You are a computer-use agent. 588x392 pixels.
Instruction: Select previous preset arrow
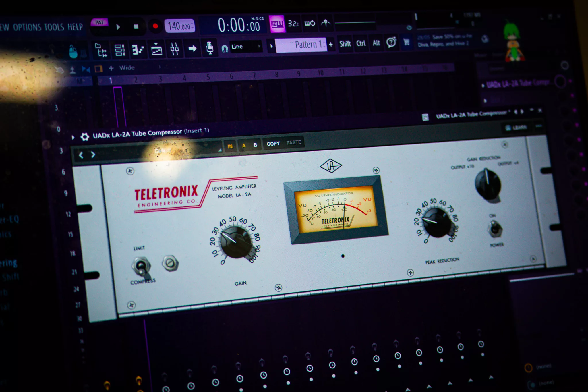click(x=81, y=155)
